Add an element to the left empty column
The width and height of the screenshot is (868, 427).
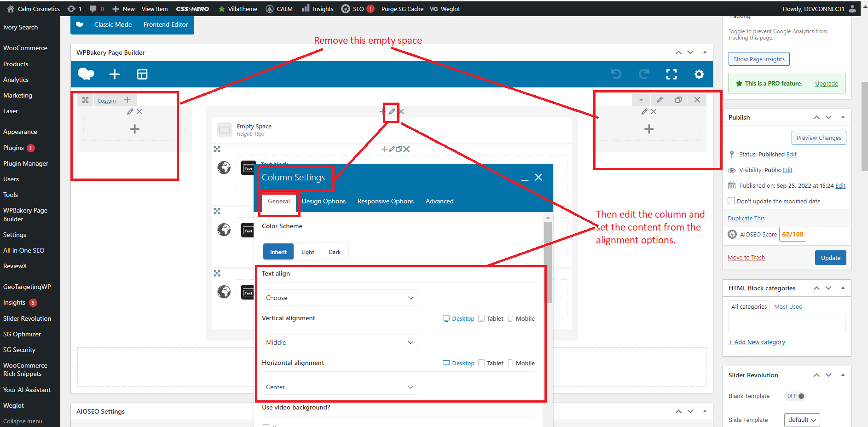click(134, 129)
